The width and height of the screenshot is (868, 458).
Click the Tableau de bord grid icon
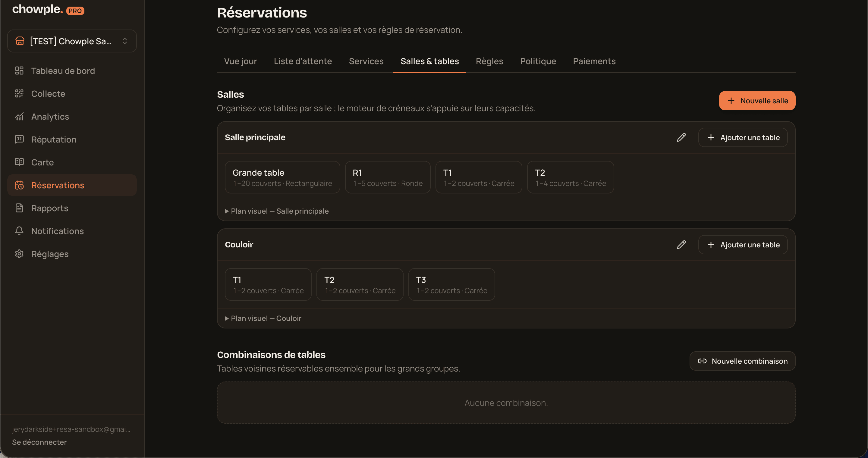19,71
